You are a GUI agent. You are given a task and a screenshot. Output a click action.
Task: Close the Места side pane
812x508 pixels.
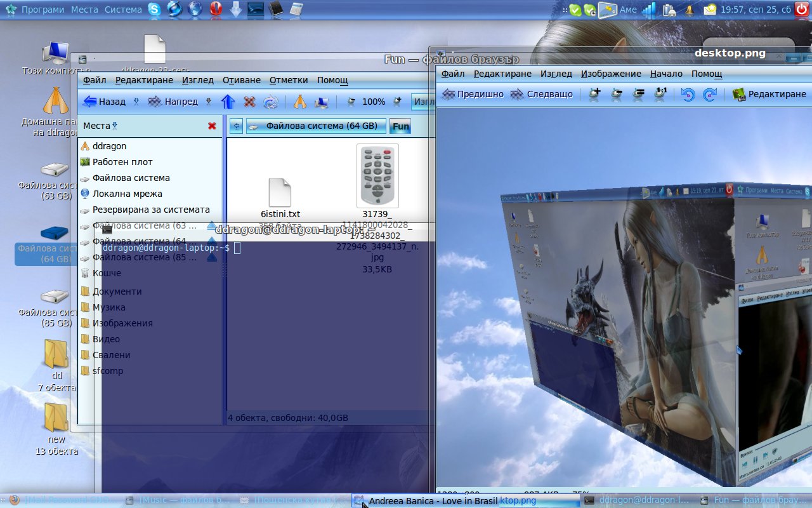coord(212,126)
